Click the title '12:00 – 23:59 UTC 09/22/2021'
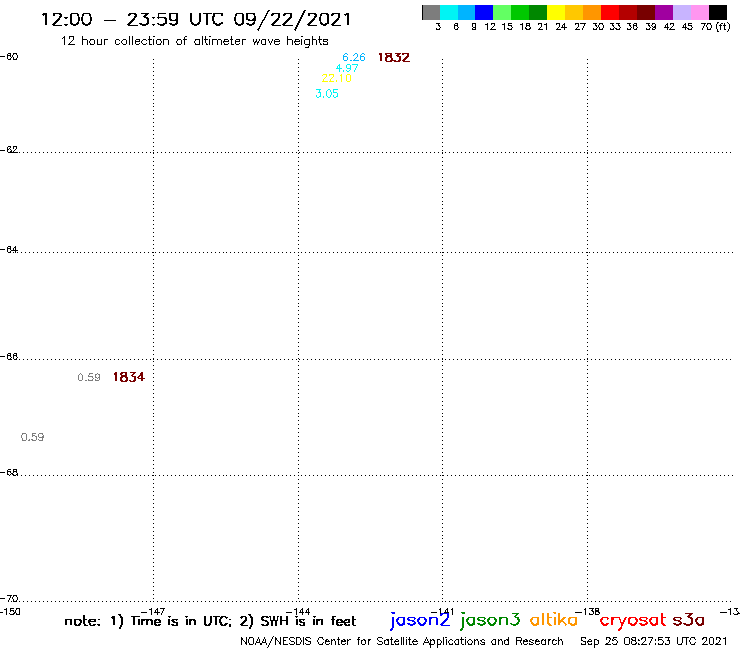The image size is (740, 650). tap(196, 19)
